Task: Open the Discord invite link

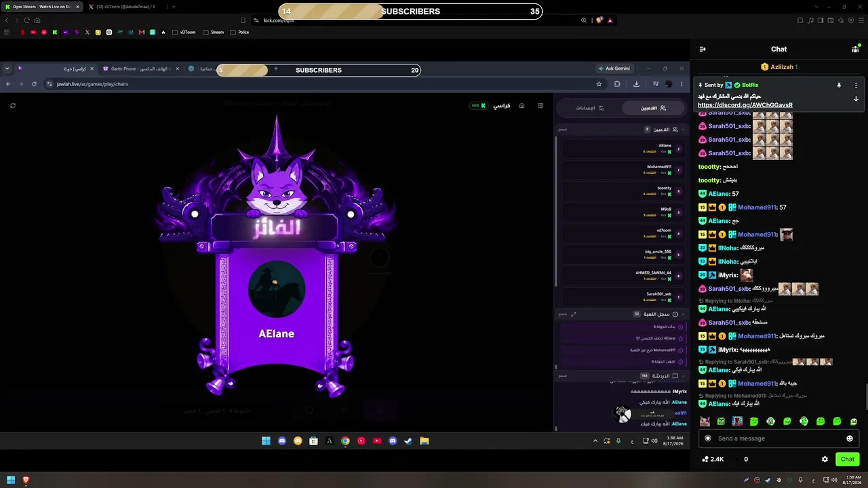Action: click(x=745, y=105)
